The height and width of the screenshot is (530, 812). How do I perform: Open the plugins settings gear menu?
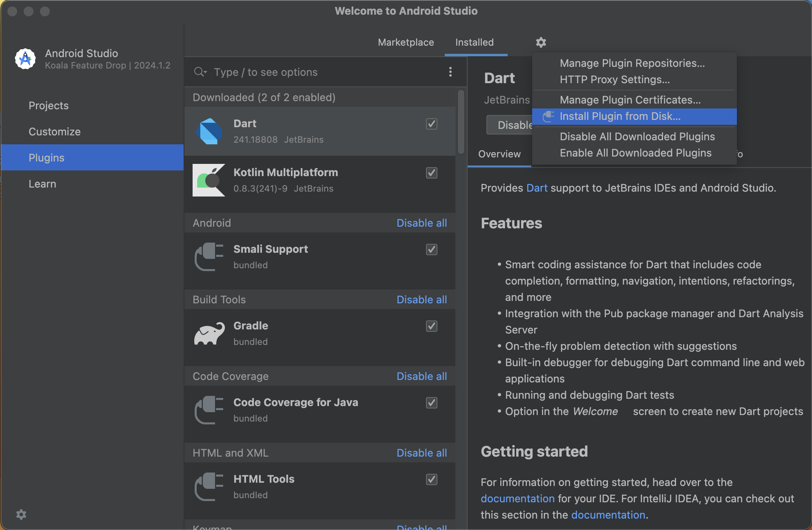pyautogui.click(x=541, y=42)
